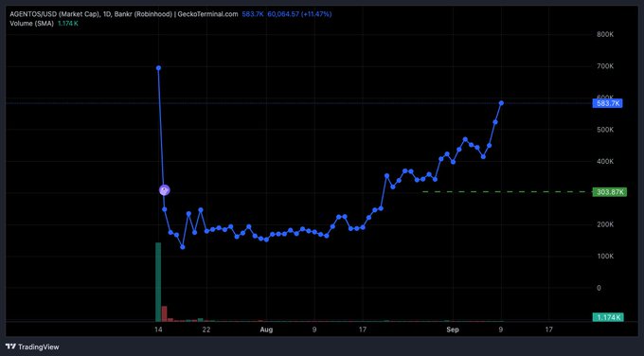This screenshot has width=644, height=356.
Task: Click the Volume (SMA) indicator label
Action: pyautogui.click(x=31, y=24)
